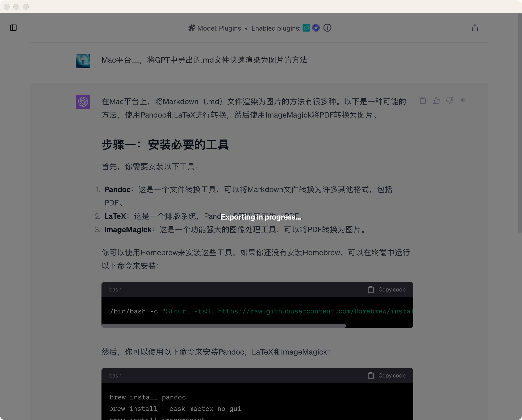Select the bash label on second code block
The height and width of the screenshot is (420, 522).
coord(115,375)
